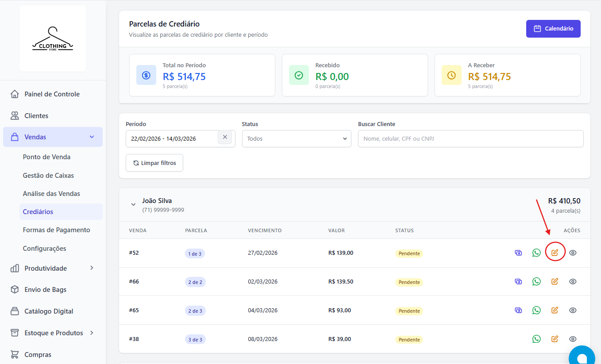
Task: Go to Formas de Pagamento submenu
Action: [x=56, y=230]
